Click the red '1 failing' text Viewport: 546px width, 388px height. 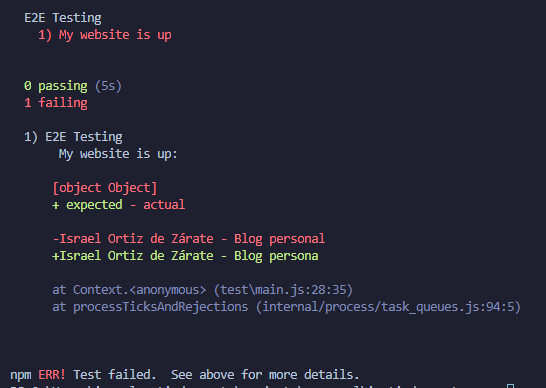click(56, 103)
